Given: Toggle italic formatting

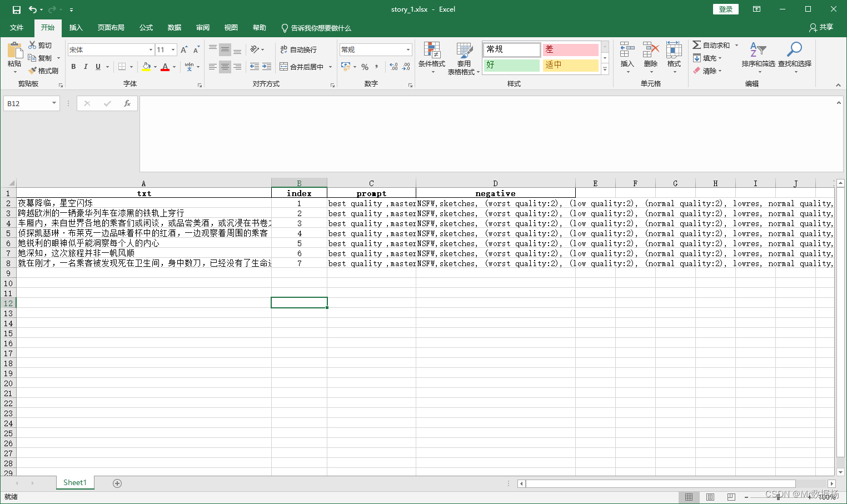Looking at the screenshot, I should coord(86,67).
